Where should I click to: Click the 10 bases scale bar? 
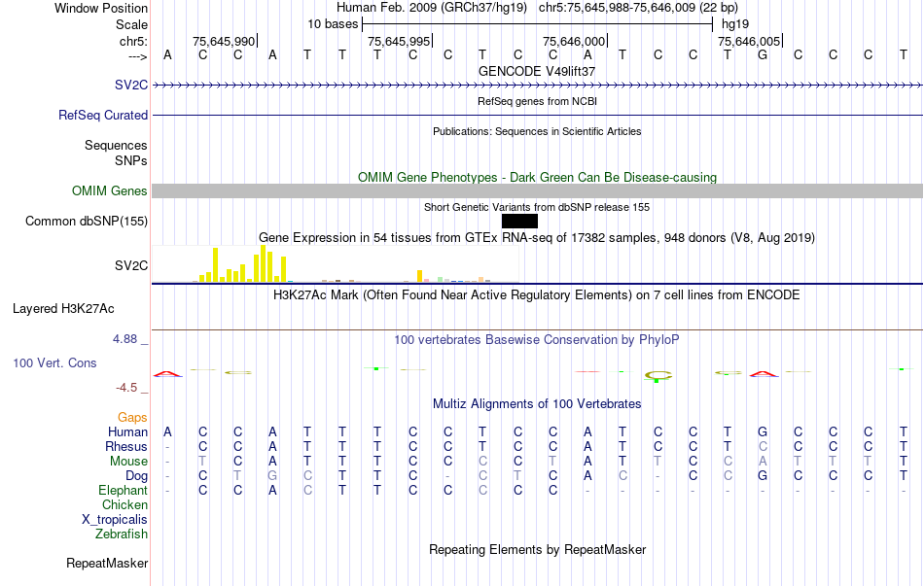coord(538,24)
